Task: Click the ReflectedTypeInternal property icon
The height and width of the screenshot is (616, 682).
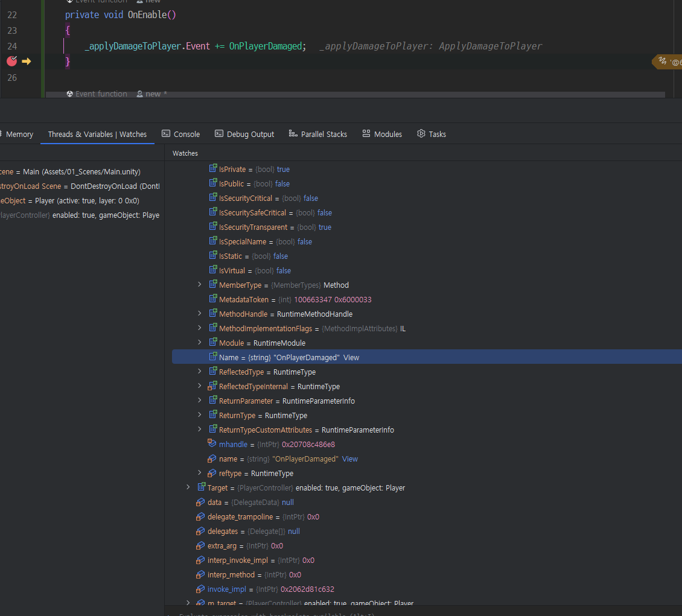Action: [212, 386]
